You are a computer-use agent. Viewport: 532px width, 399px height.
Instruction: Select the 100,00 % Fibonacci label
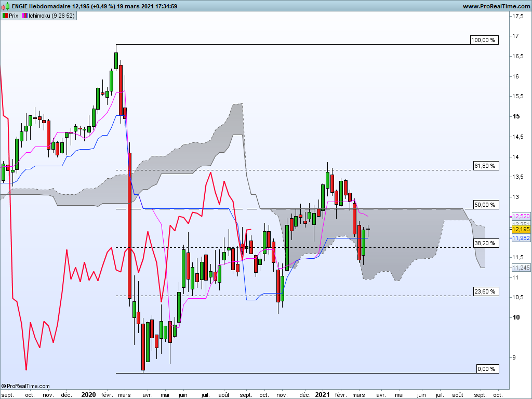coord(484,40)
